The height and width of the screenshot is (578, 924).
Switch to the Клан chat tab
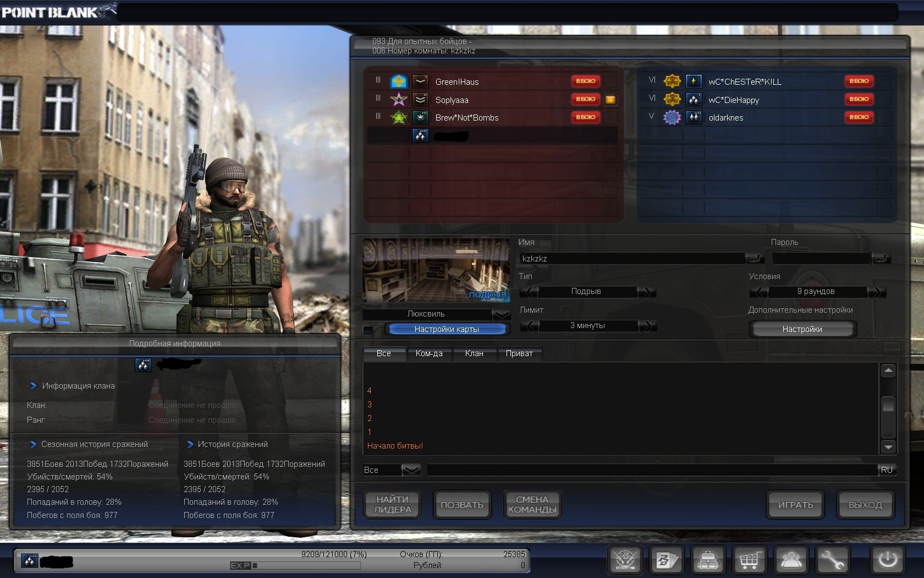coord(474,353)
